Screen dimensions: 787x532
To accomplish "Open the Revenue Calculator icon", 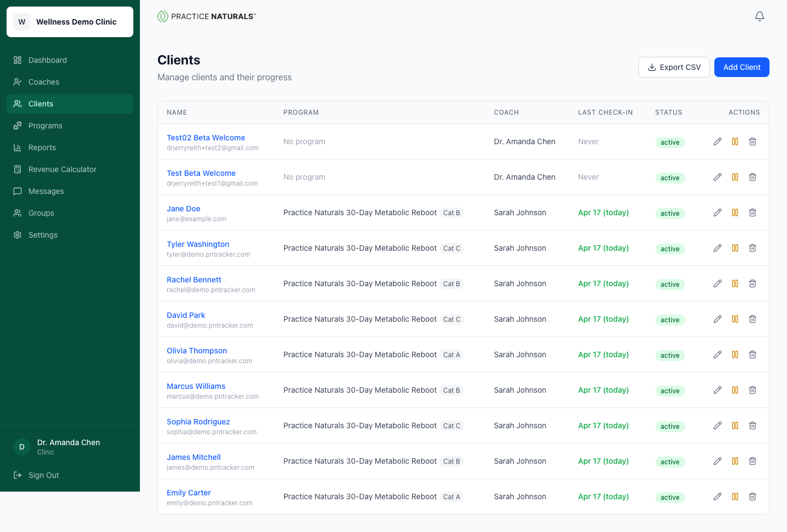I will 18,169.
